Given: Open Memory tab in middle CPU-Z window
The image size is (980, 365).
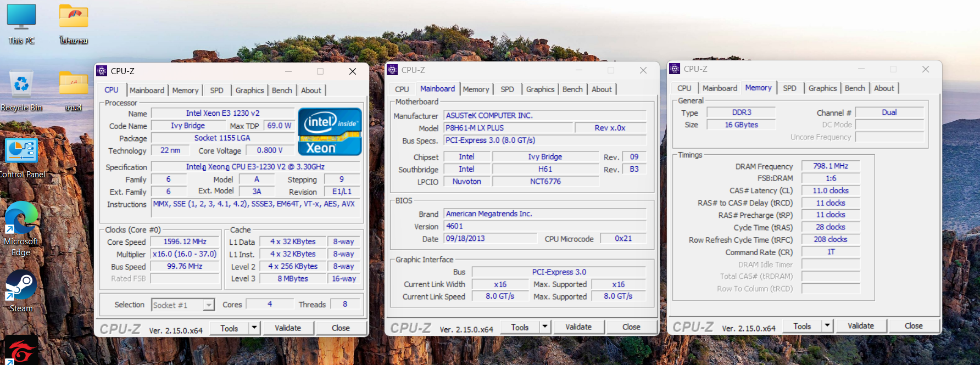Looking at the screenshot, I should [476, 89].
